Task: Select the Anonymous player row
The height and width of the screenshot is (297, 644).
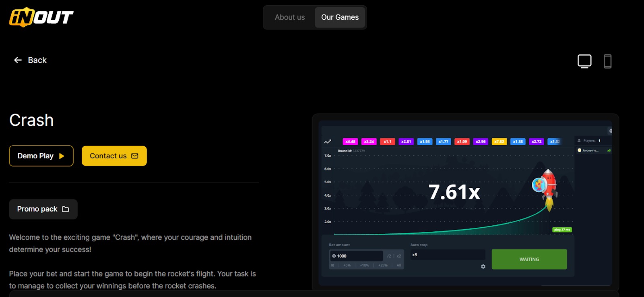Action: (594, 150)
